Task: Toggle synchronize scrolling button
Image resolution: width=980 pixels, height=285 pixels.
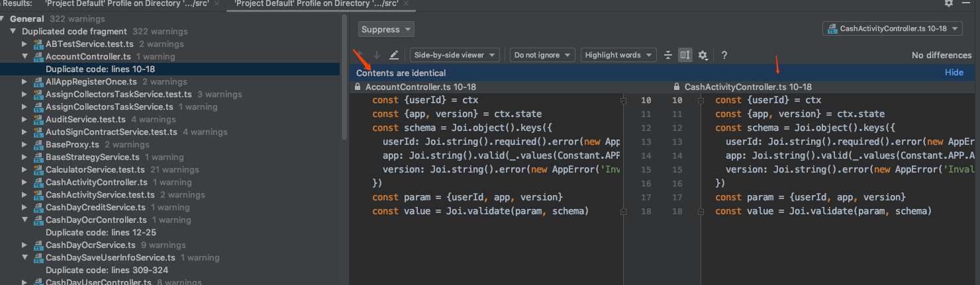Action: [685, 56]
